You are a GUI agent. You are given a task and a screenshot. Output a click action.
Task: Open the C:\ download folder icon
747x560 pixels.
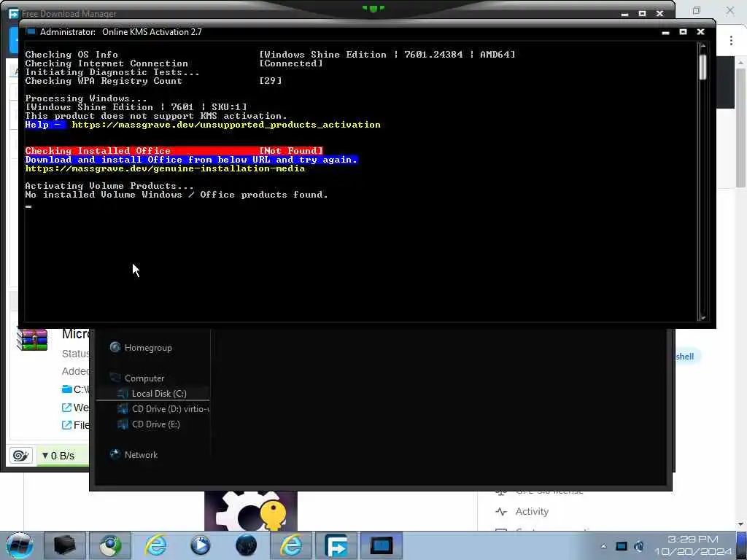coord(66,389)
